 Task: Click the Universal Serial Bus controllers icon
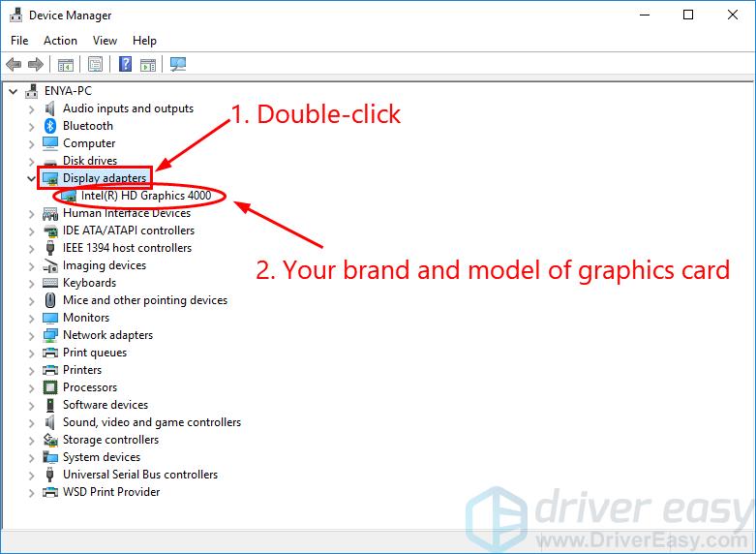49,475
